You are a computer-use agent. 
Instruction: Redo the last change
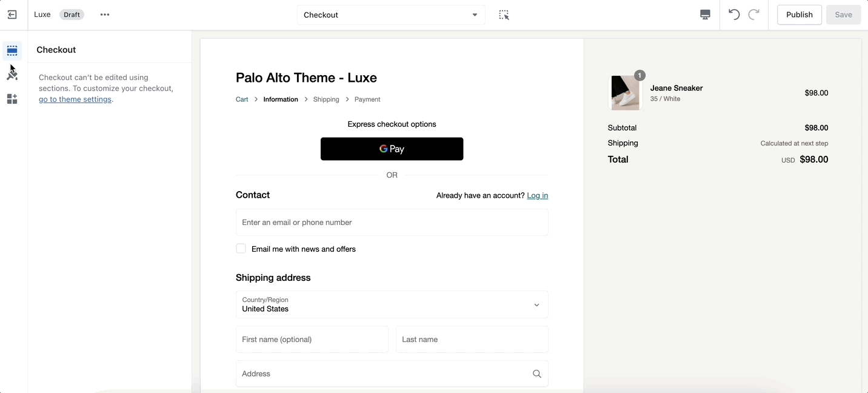pos(754,15)
